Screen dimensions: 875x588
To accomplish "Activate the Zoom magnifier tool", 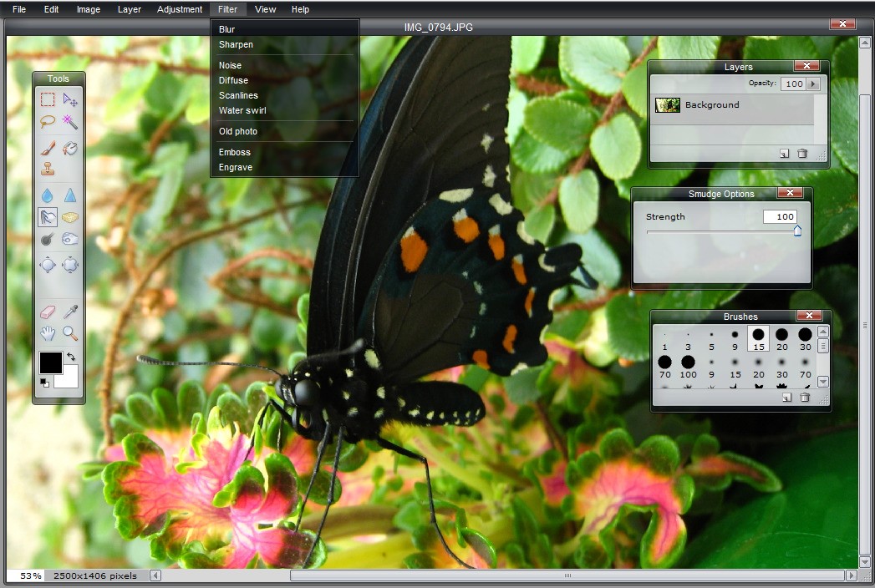I will [x=70, y=333].
